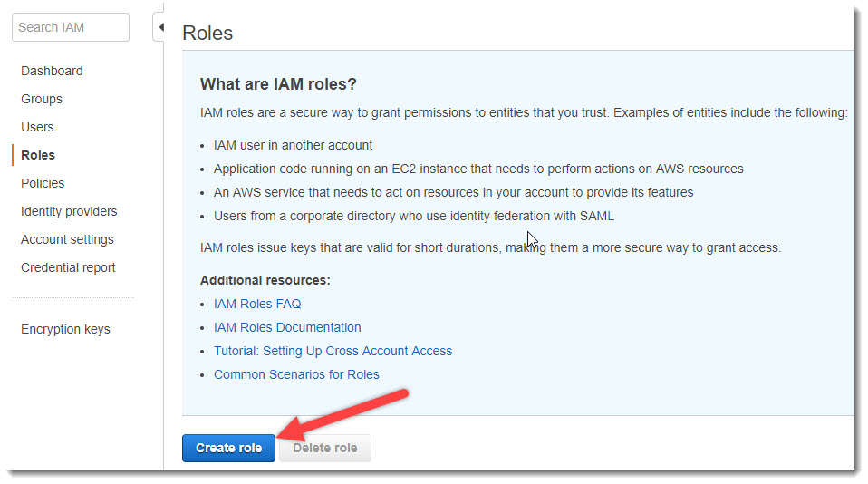Image resolution: width=868 pixels, height=484 pixels.
Task: Navigate to Identity providers
Action: 69,211
